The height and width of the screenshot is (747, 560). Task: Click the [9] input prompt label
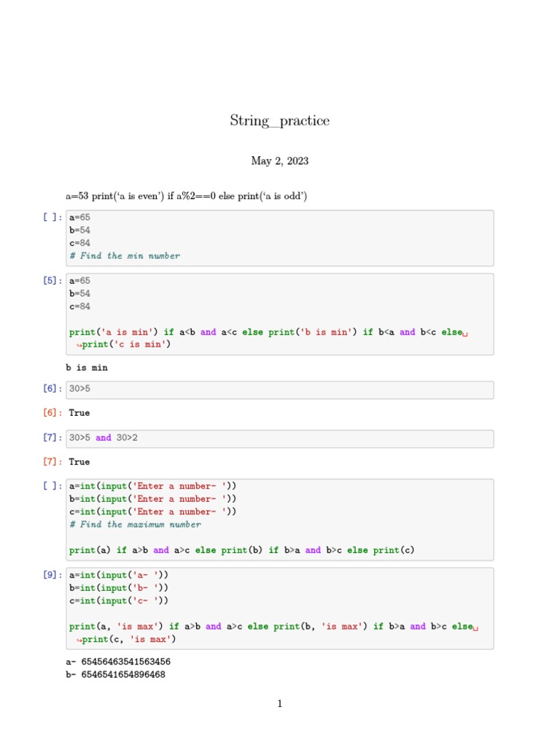coord(52,575)
